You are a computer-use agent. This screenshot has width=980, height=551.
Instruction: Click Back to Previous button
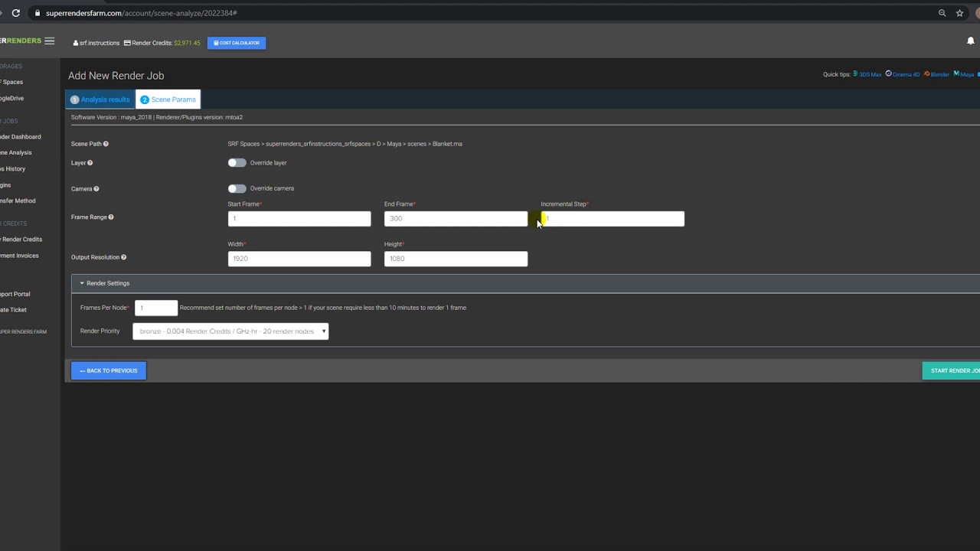[x=109, y=370]
